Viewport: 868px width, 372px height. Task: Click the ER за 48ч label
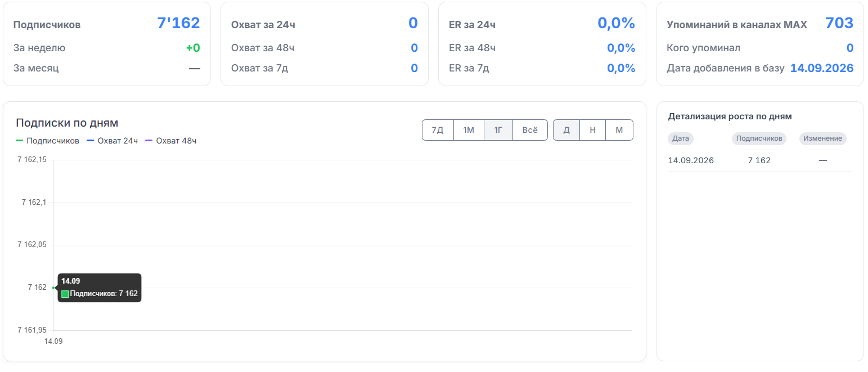473,48
